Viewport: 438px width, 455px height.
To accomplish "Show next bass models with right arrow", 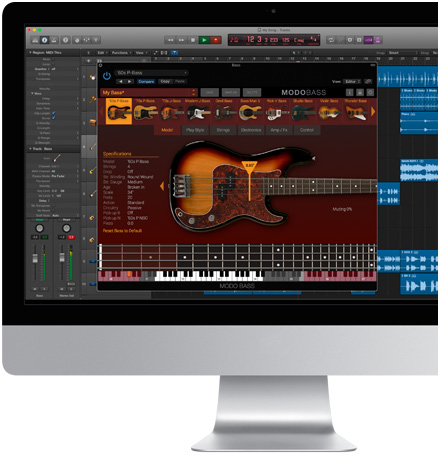I will 373,112.
